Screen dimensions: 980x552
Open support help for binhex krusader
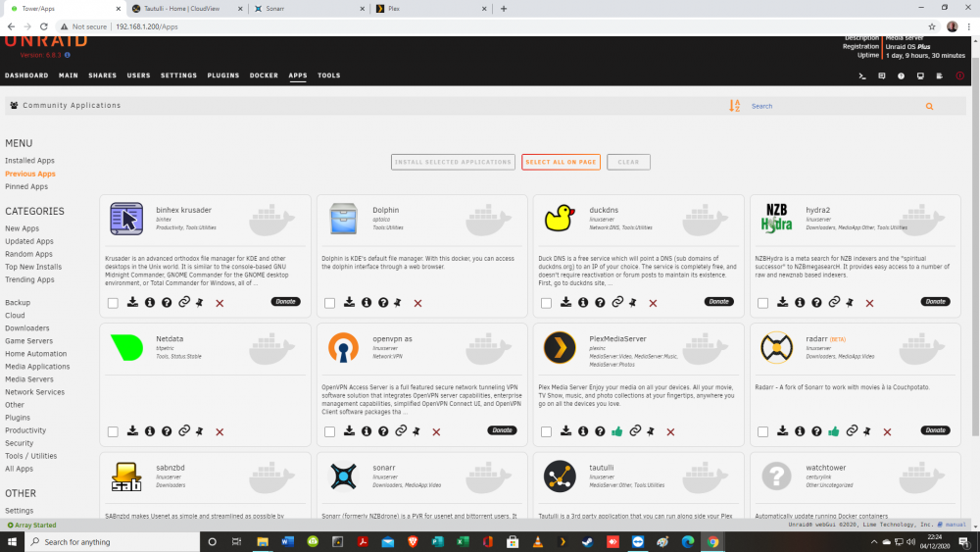pyautogui.click(x=167, y=303)
